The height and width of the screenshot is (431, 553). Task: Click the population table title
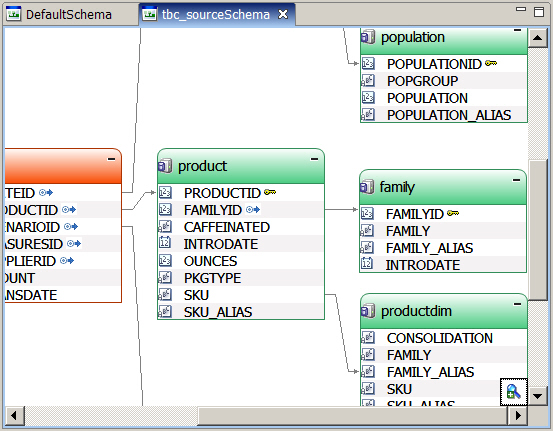(413, 37)
